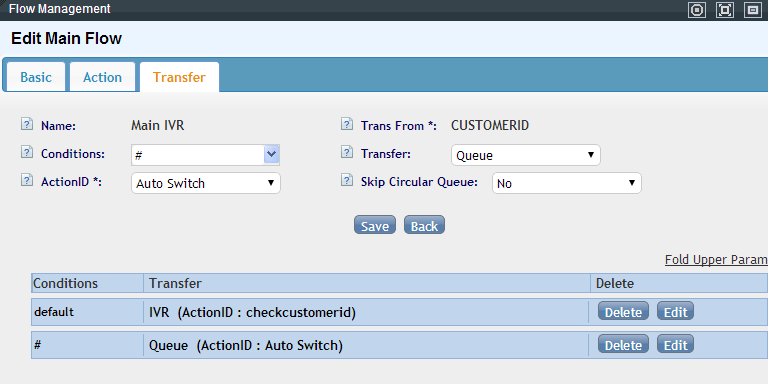Click the first panel icon in title bar
Screen dimensions: 768x384
click(x=697, y=10)
